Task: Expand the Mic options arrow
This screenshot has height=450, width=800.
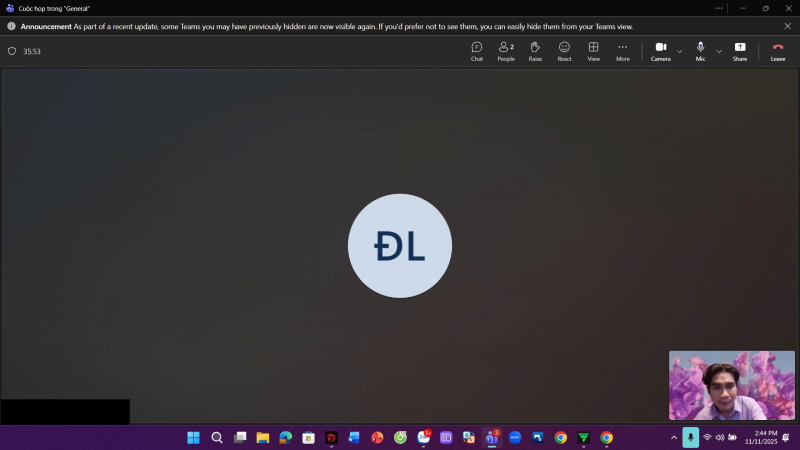Action: click(x=718, y=51)
